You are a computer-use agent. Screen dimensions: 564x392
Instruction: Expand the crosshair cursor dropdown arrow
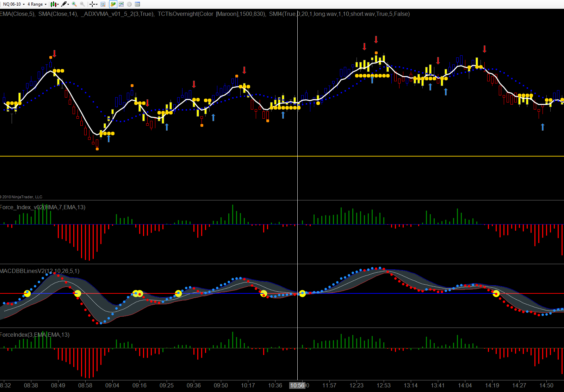click(x=97, y=4)
